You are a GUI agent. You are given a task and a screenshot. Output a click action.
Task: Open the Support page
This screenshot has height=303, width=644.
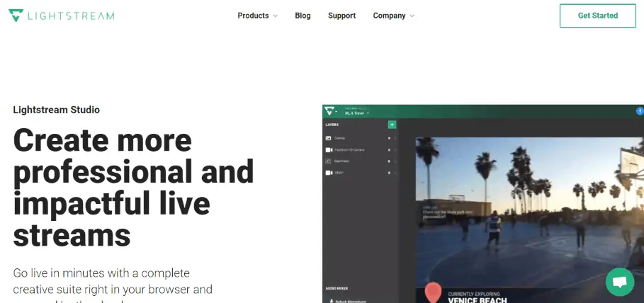coord(341,16)
